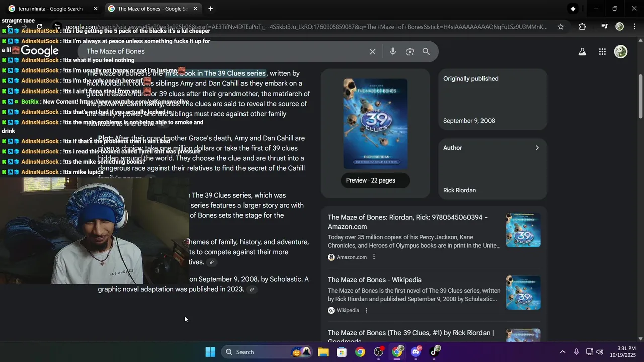This screenshot has width=644, height=362.
Task: Open more options for the Wikipedia result
Action: [366, 310]
